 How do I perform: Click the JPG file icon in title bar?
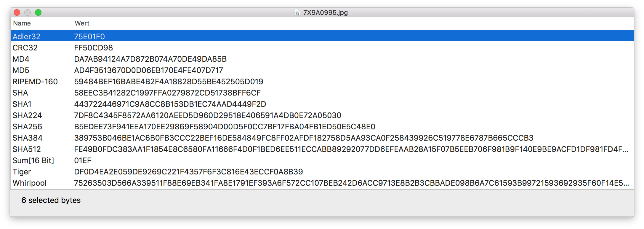pyautogui.click(x=297, y=12)
